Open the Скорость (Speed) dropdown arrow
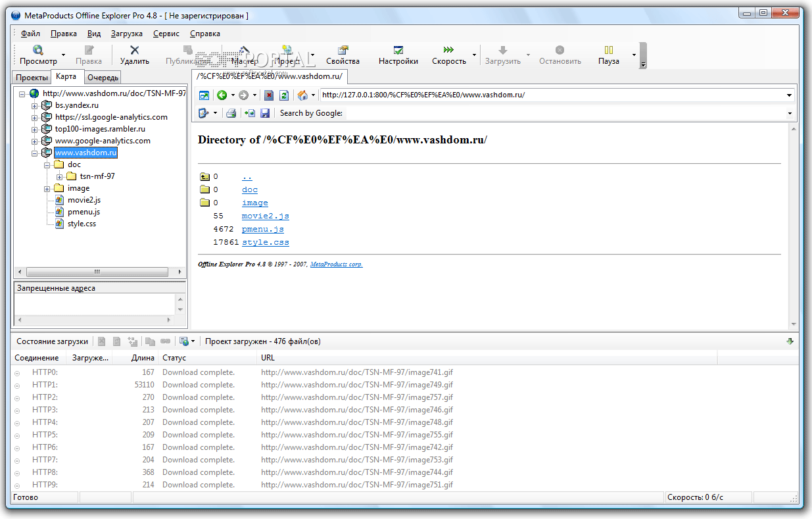Image resolution: width=812 pixels, height=519 pixels. [x=474, y=55]
